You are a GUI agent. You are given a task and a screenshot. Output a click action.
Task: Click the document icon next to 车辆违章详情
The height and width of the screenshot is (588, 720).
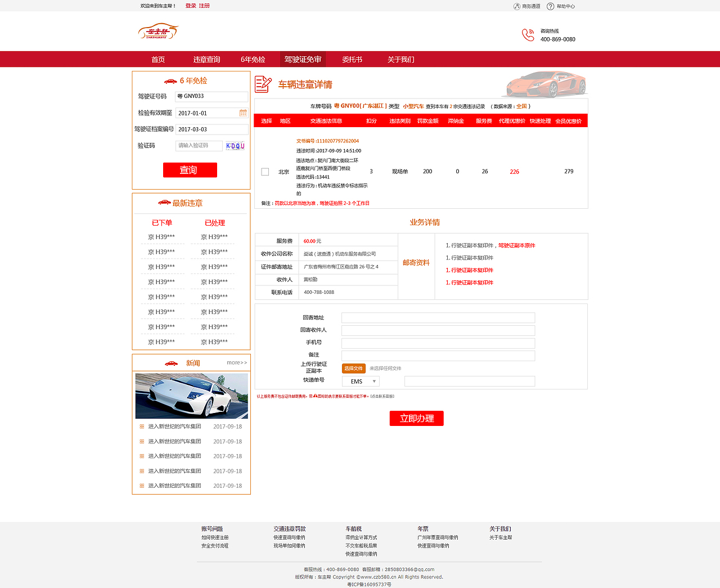coord(263,84)
